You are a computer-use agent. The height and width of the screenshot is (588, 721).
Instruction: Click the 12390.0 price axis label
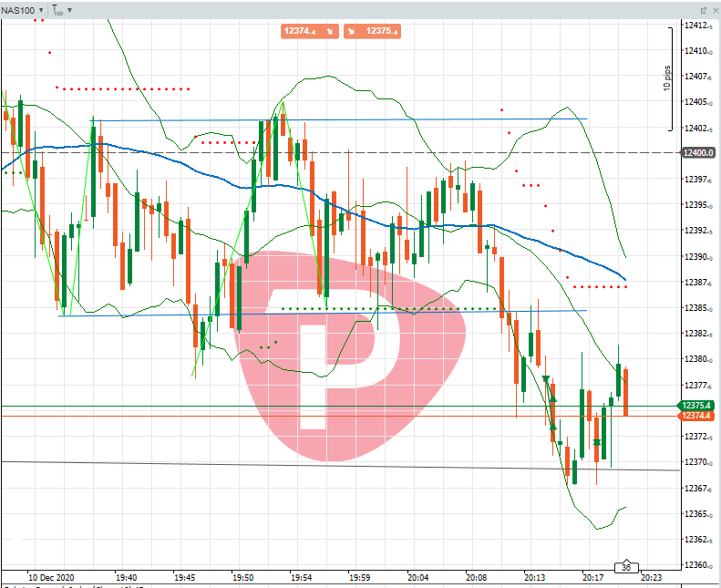[698, 256]
